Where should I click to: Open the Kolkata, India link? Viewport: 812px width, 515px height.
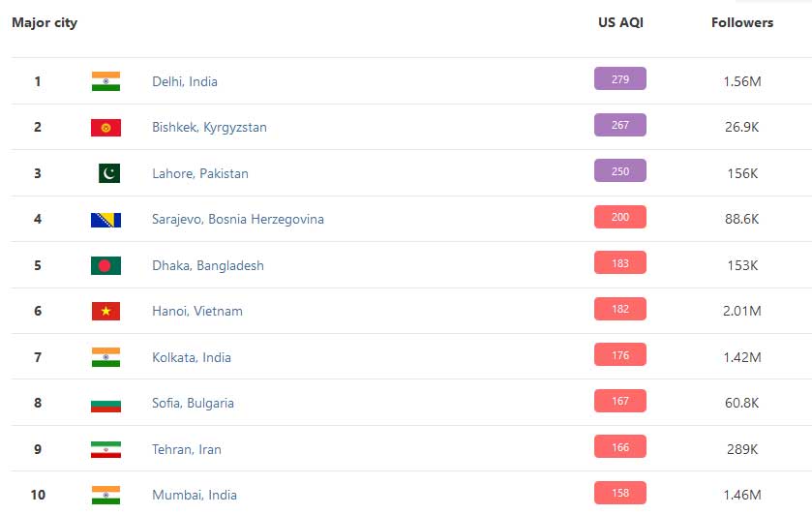[x=191, y=357]
